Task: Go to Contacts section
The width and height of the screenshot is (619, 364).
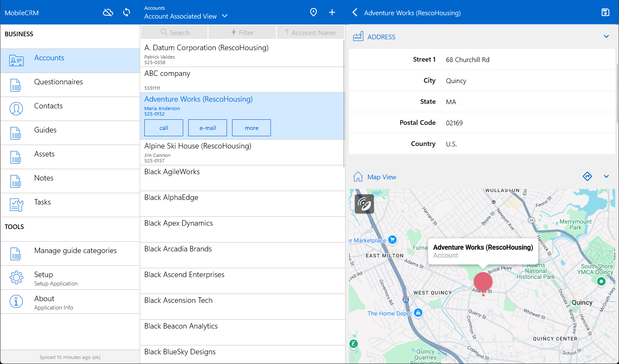Action: (x=70, y=109)
